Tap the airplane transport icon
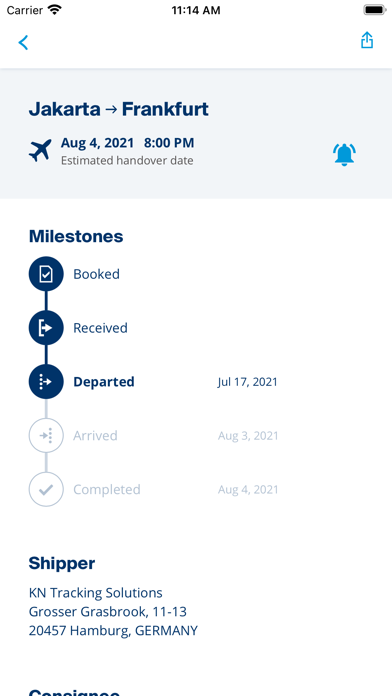 (x=40, y=150)
